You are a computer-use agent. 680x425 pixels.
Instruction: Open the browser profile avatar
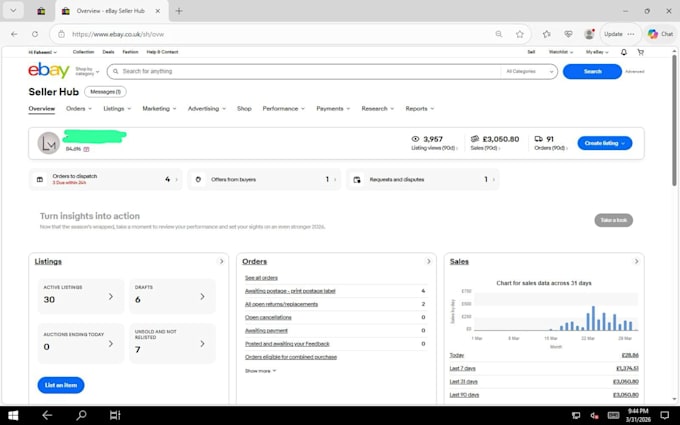pos(589,34)
